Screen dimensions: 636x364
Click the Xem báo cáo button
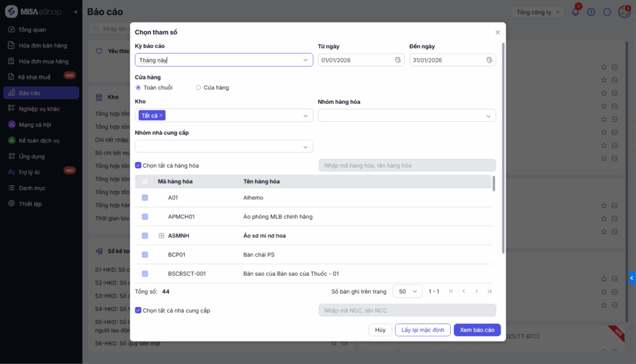pos(477,330)
